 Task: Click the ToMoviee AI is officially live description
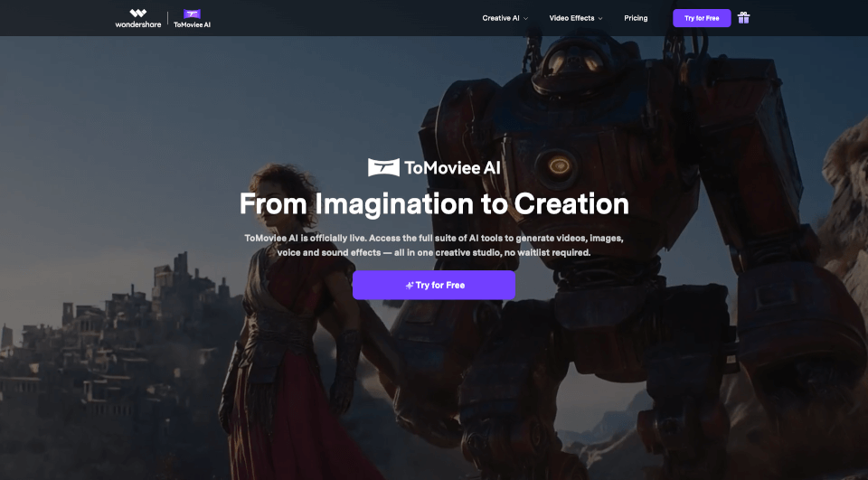point(434,245)
